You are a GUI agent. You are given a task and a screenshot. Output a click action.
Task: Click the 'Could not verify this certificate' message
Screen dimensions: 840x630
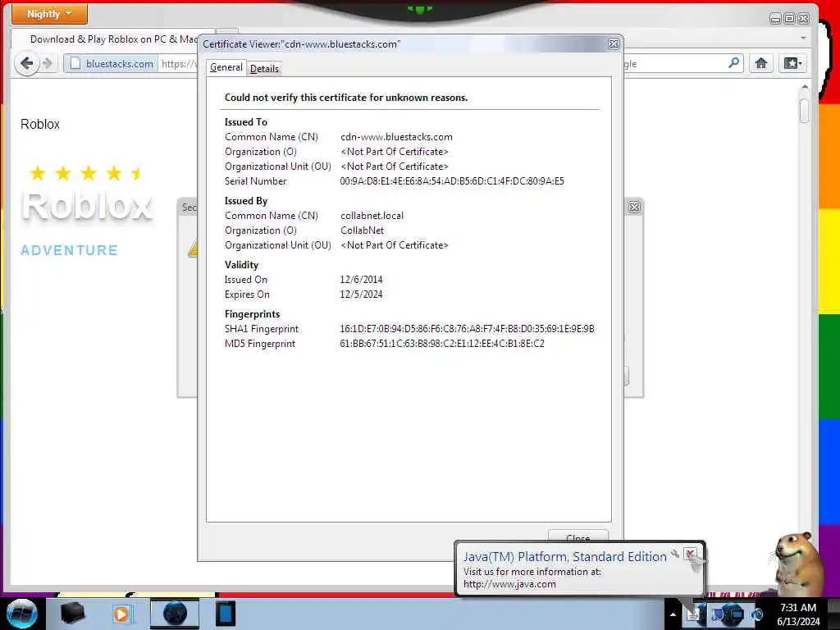[x=346, y=98]
